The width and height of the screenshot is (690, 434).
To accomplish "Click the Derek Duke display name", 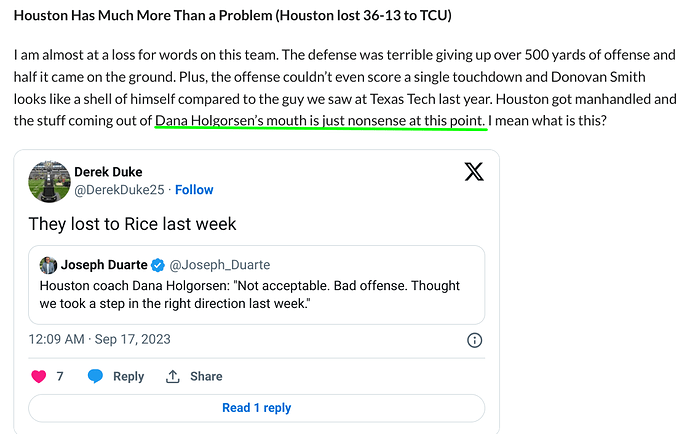I will (108, 172).
